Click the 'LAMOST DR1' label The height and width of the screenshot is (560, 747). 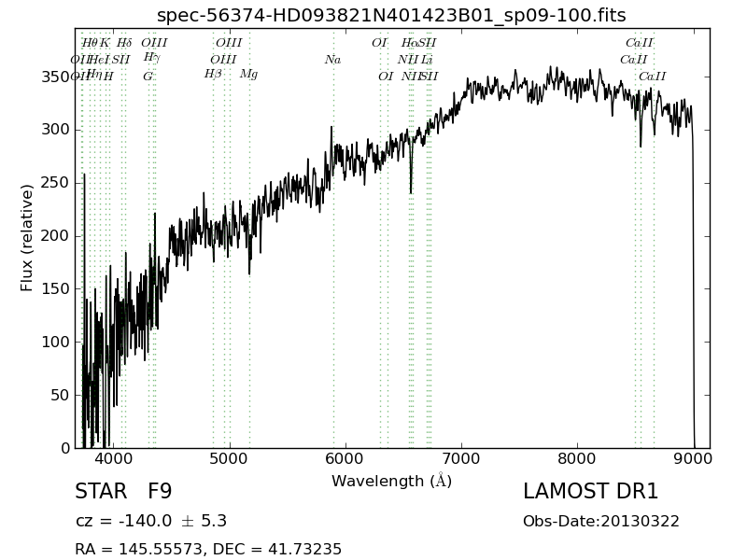coord(590,491)
